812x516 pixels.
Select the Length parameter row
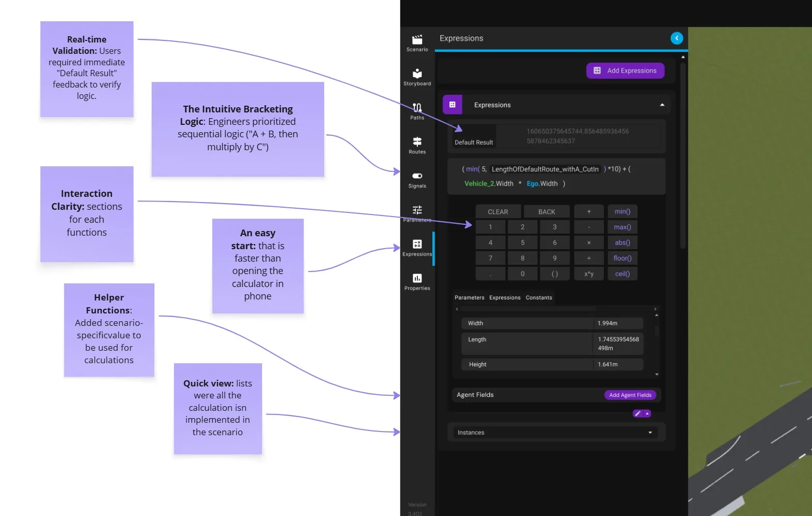[x=552, y=343]
